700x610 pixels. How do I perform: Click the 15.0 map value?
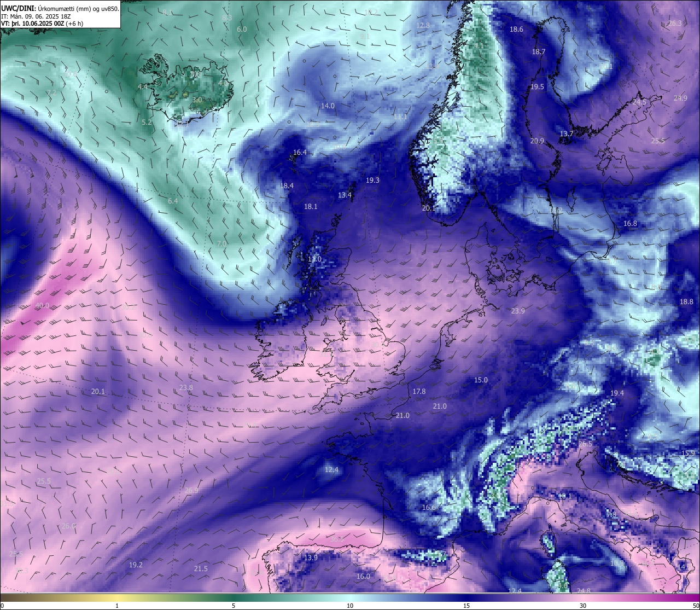pos(481,380)
